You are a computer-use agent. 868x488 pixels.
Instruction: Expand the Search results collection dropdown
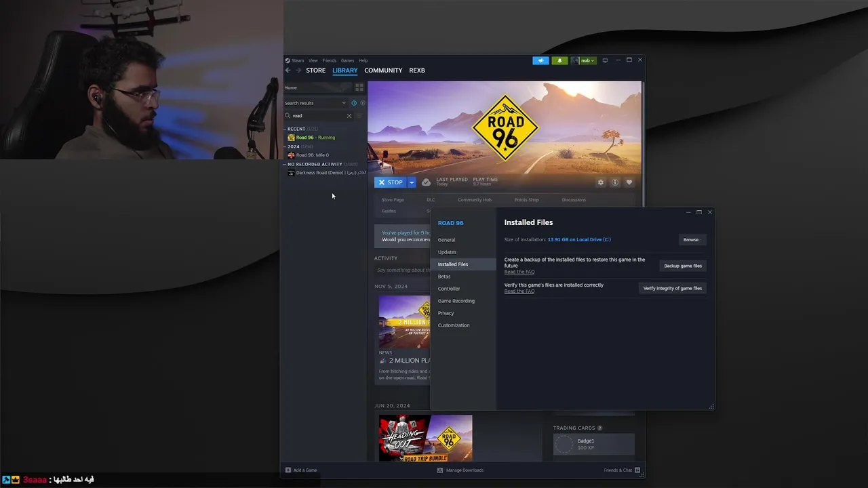pos(344,103)
